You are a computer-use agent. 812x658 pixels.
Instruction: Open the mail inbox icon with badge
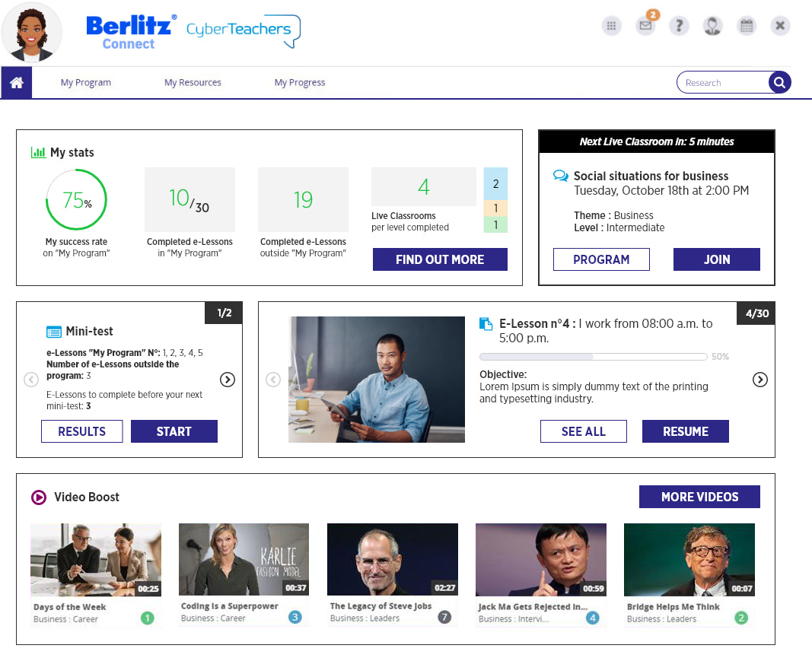[645, 26]
